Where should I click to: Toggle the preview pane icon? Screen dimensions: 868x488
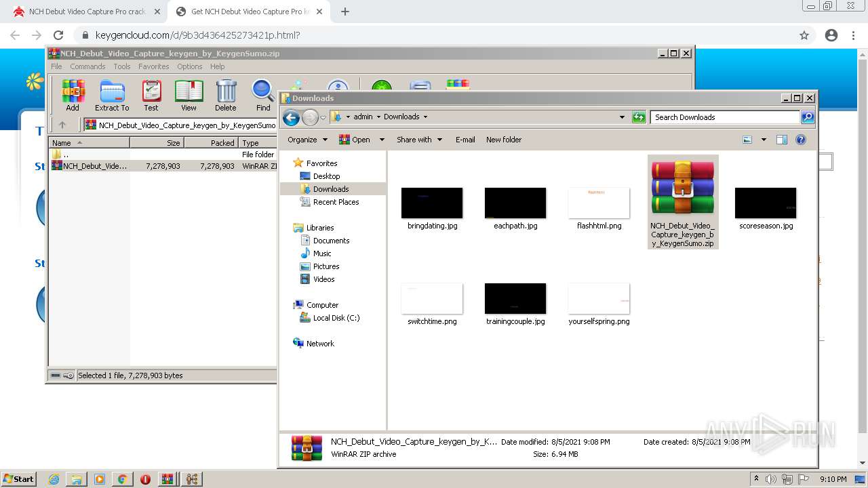coord(782,140)
